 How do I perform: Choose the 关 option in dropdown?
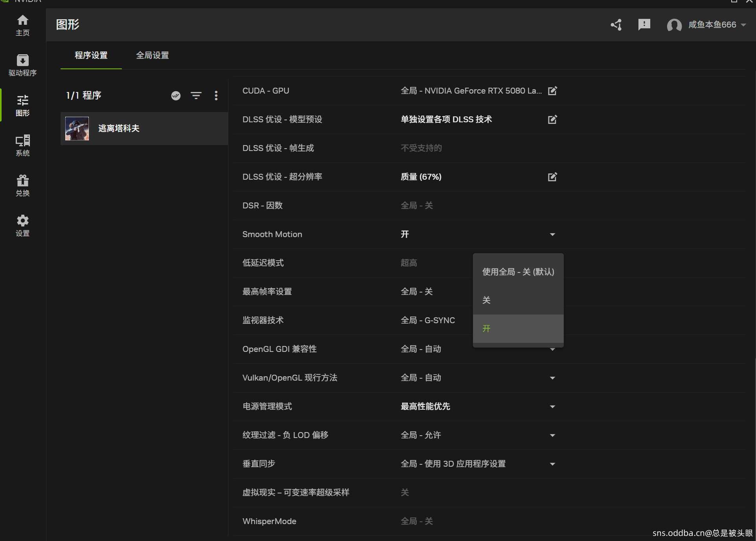(518, 300)
